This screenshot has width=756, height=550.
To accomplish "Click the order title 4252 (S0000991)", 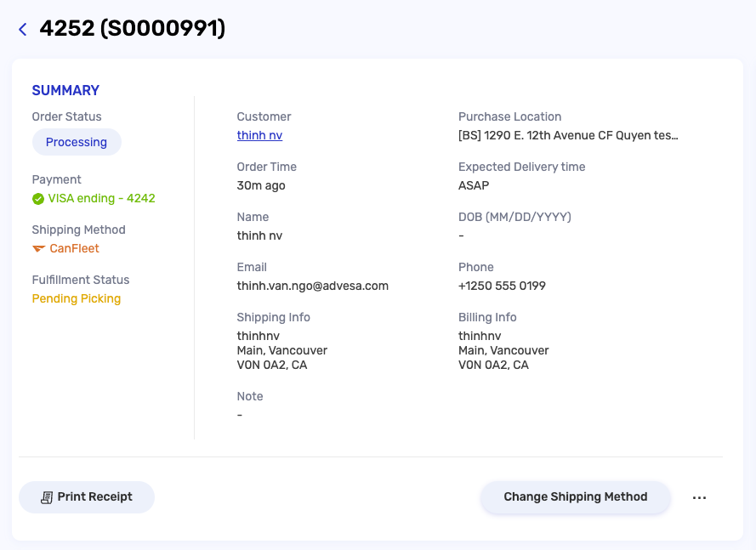I will point(133,28).
